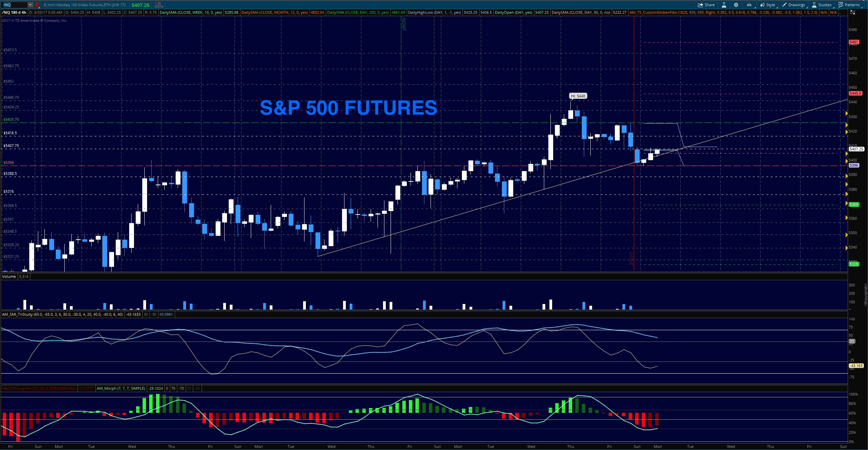
Task: Click the E-mini Nasdaq 100 description text
Action: point(85,5)
